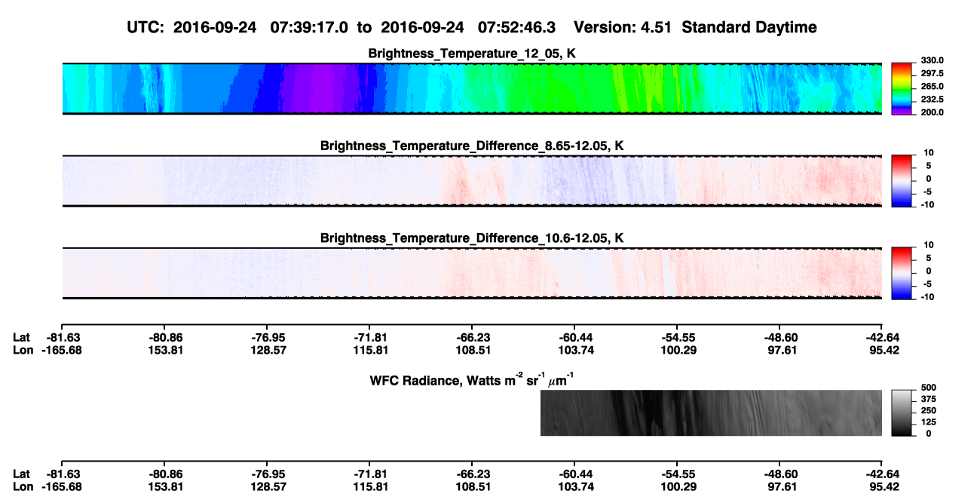Click the 10.6-12.05 difference image strip
The image size is (980, 503).
point(472,273)
